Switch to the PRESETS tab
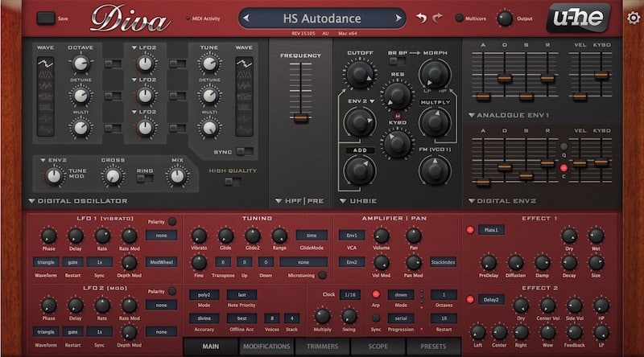Screen dimensions: 644x357 pos(433,347)
